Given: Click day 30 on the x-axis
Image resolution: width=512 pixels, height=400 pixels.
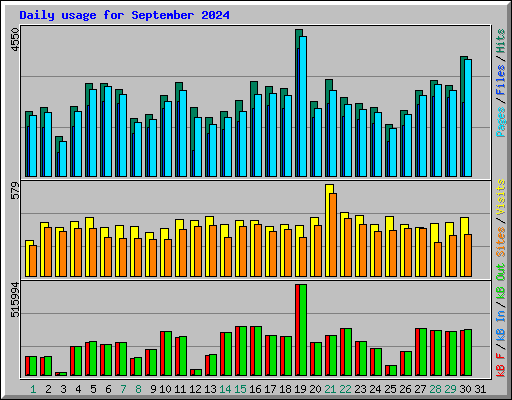Looking at the screenshot, I should pyautogui.click(x=465, y=389).
